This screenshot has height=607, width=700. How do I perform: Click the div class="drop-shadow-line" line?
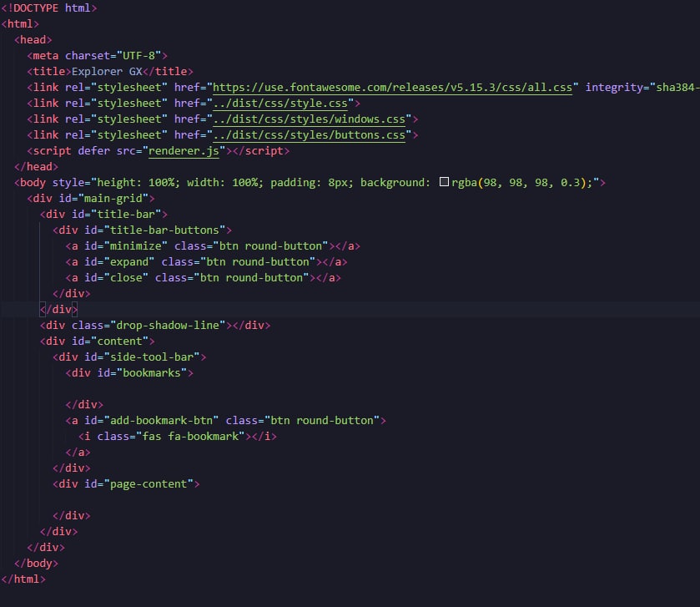tap(155, 325)
